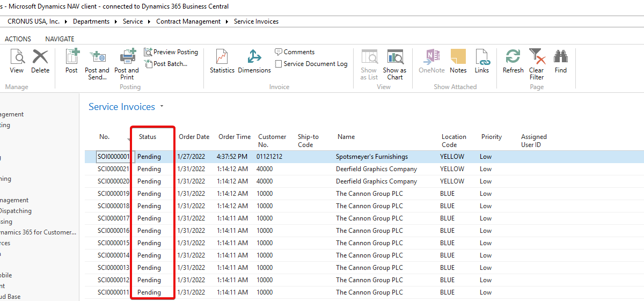Click 1/27/2022 order date cell

pos(191,157)
